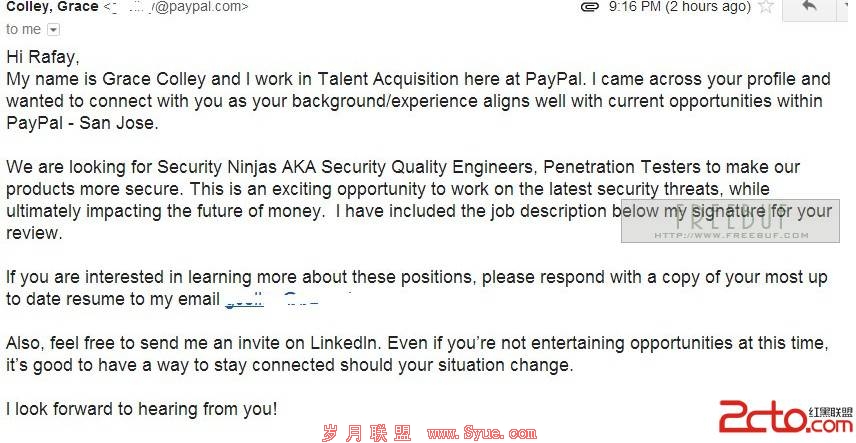Click 'I look forward to hearing from you!'

(x=141, y=409)
